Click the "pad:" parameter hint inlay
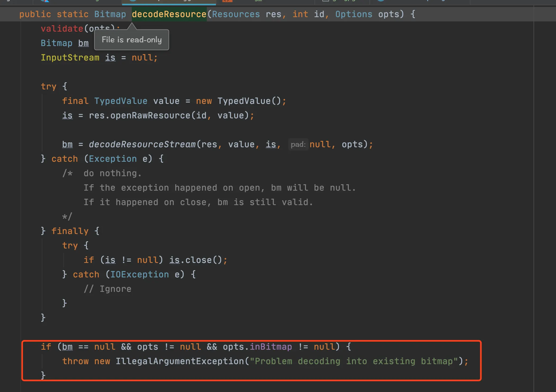This screenshot has height=392, width=556. [298, 145]
